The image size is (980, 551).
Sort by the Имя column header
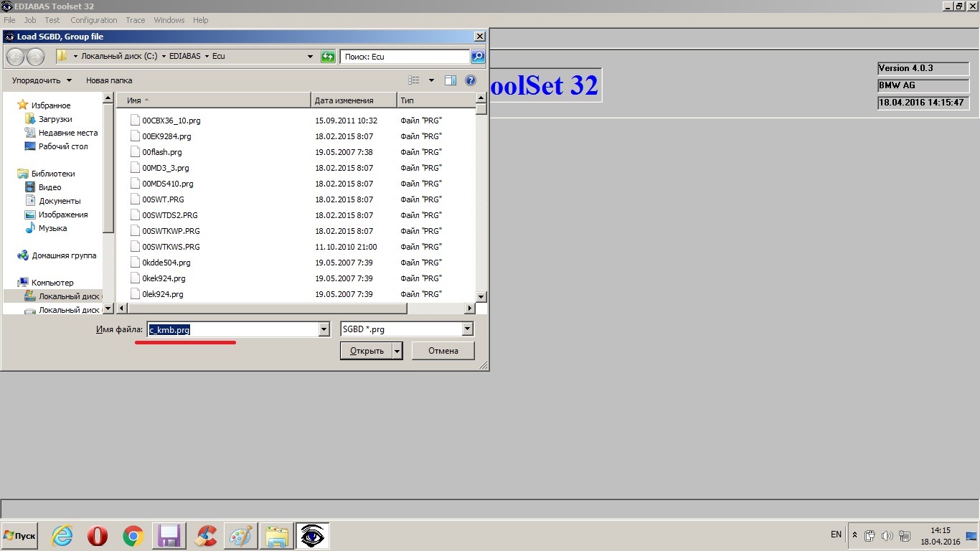213,100
